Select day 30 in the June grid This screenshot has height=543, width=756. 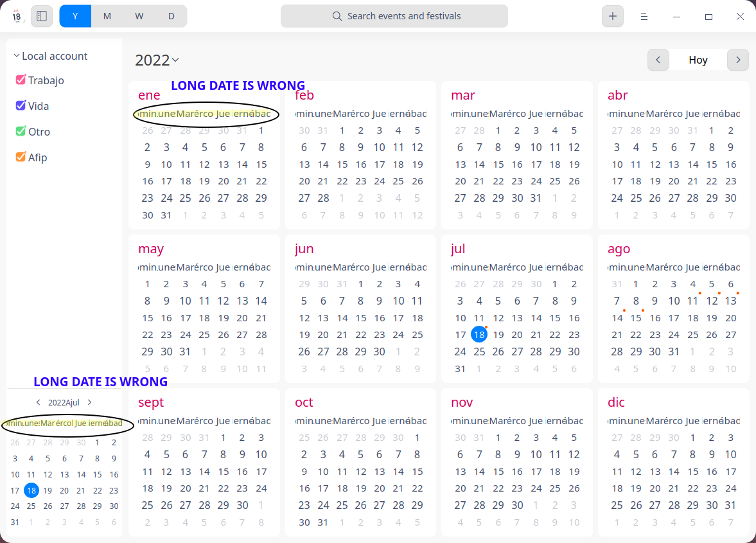point(380,352)
